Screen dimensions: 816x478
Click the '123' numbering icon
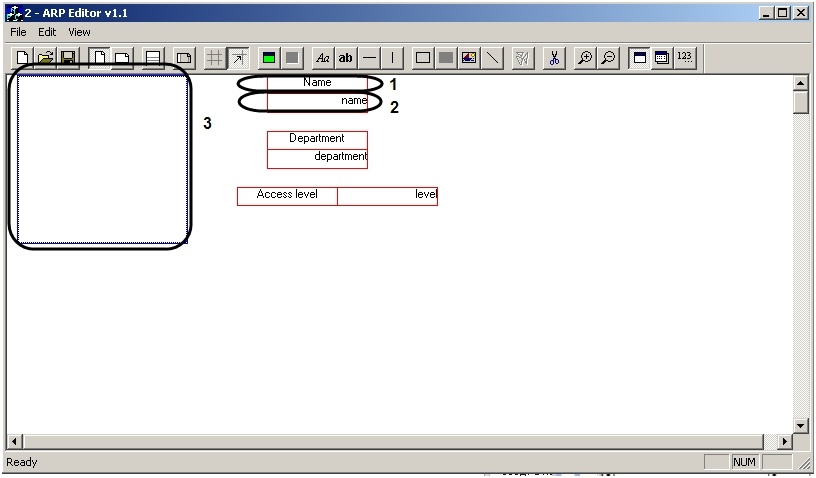pyautogui.click(x=685, y=58)
